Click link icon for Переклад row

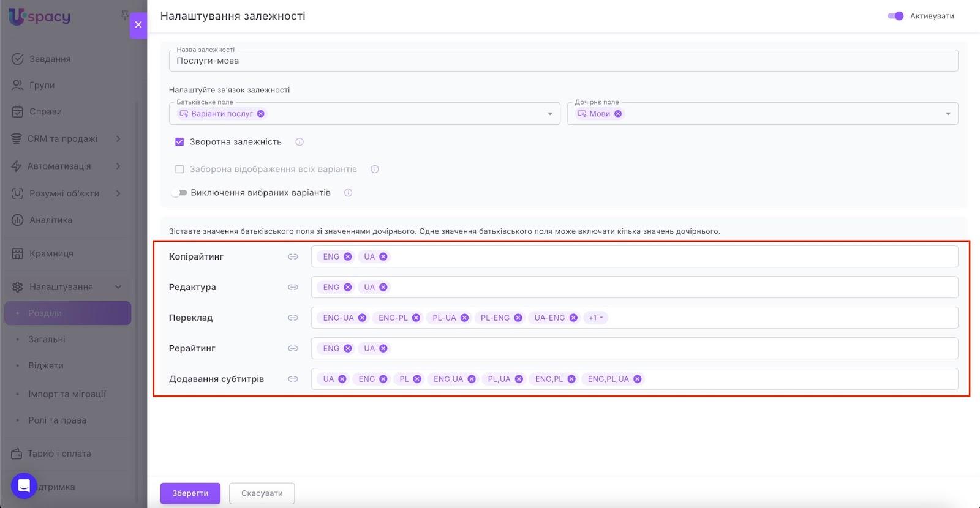tap(293, 318)
